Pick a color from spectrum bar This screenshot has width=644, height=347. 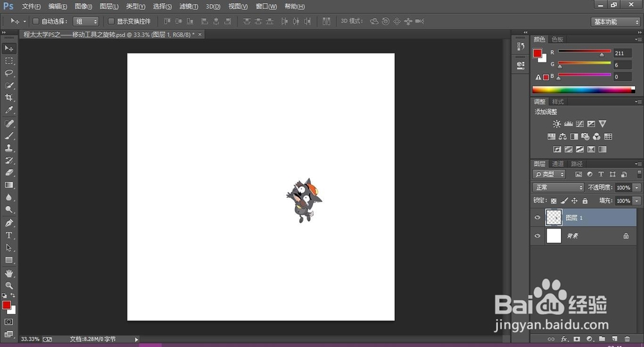click(583, 90)
